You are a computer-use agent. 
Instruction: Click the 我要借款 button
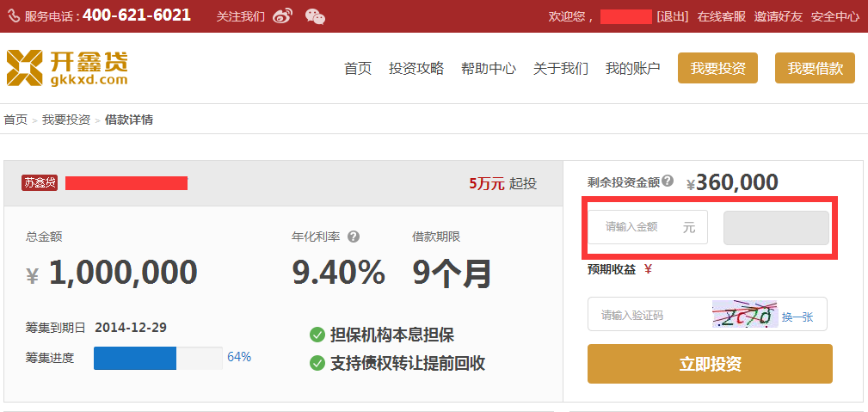tap(815, 69)
